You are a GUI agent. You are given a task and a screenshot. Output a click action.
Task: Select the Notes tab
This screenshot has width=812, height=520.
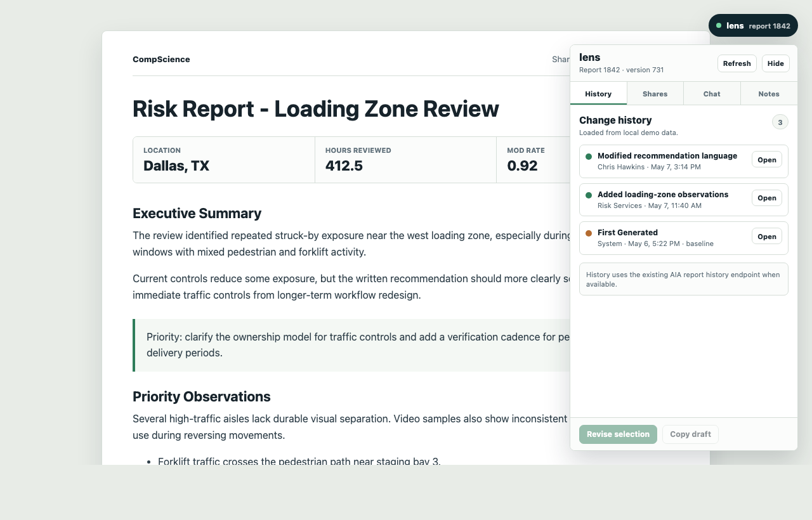pos(769,93)
